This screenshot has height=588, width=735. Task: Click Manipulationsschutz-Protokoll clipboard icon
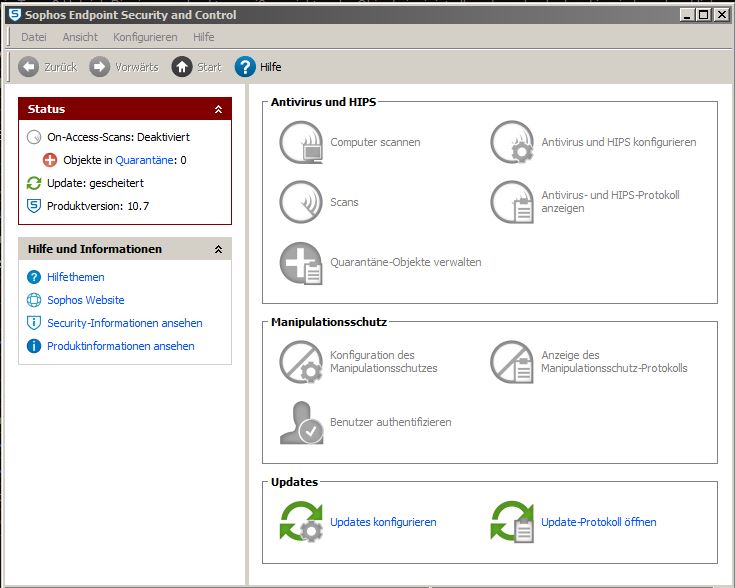tap(512, 362)
